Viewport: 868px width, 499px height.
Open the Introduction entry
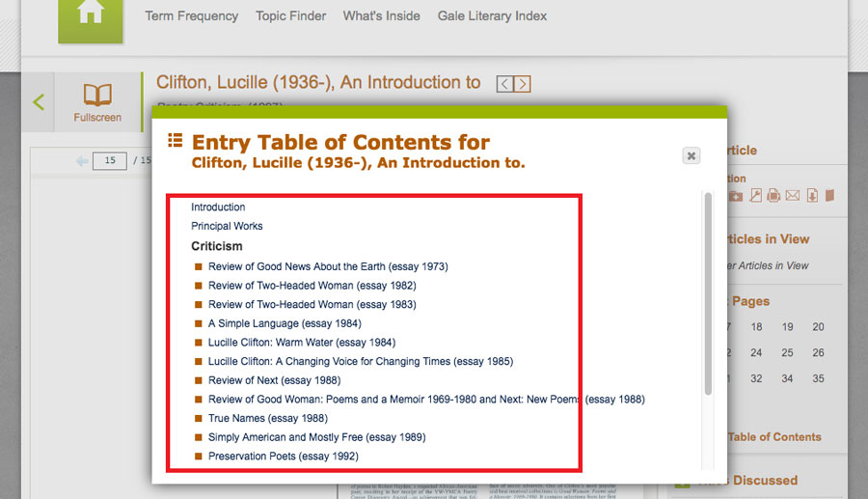218,208
